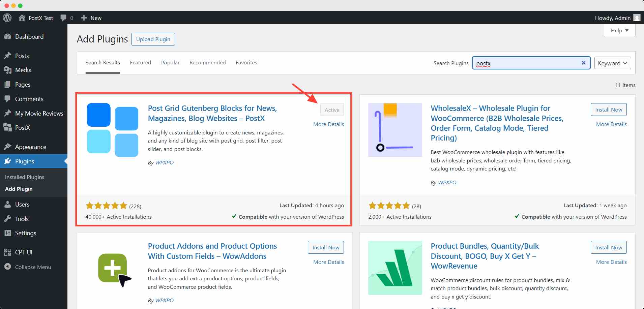Open Dashboard from the sidebar
The height and width of the screenshot is (309, 644).
coord(29,37)
